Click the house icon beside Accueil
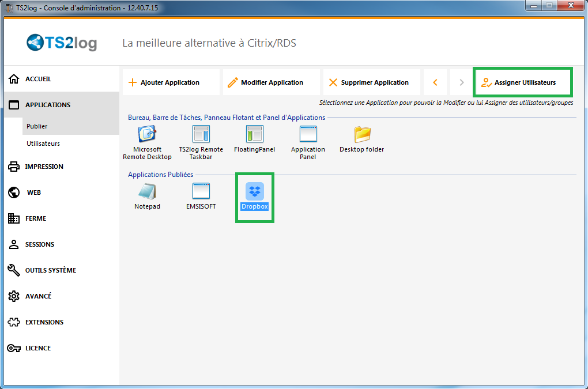Viewport: 588px width, 389px height. [x=14, y=79]
